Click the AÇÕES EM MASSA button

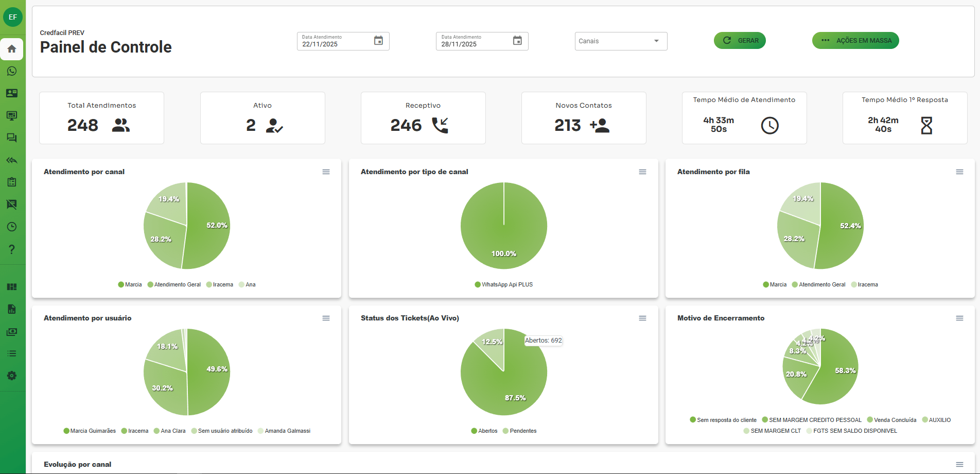click(x=855, y=41)
